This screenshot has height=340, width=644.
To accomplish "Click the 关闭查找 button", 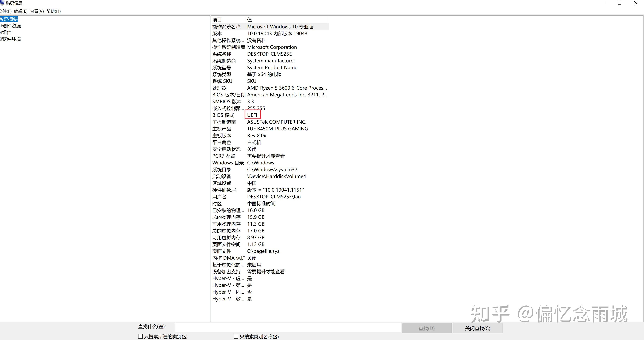I will (x=477, y=328).
